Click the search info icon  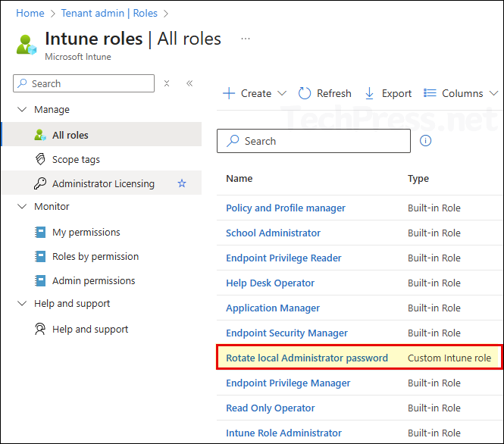click(x=426, y=141)
